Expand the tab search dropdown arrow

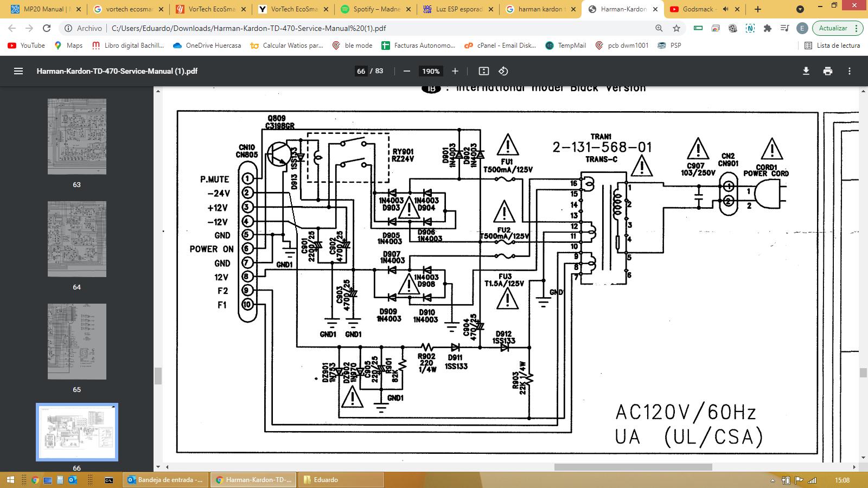[x=800, y=9]
